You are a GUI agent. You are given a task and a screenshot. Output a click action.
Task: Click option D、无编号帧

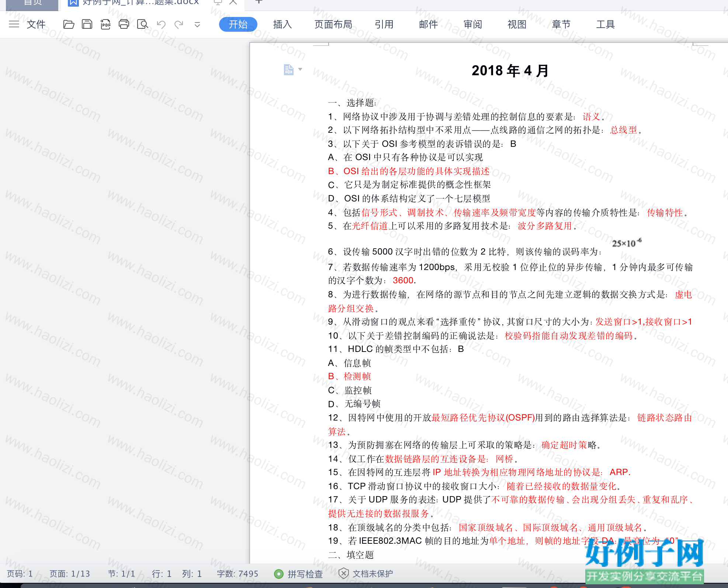(x=354, y=404)
